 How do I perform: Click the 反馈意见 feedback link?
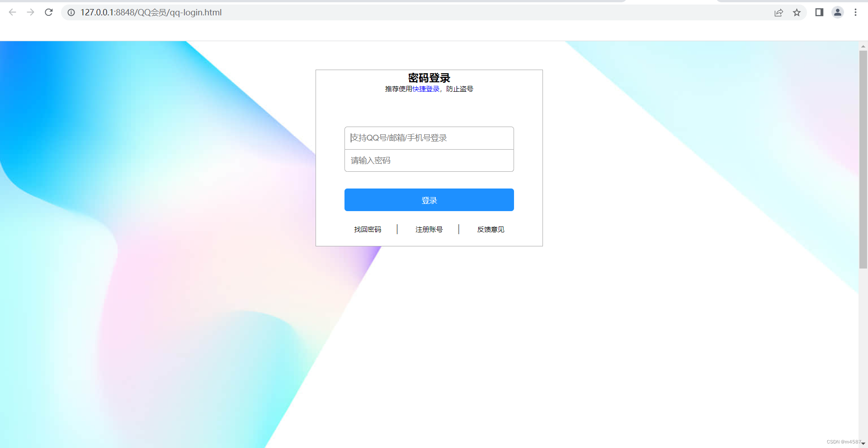490,229
